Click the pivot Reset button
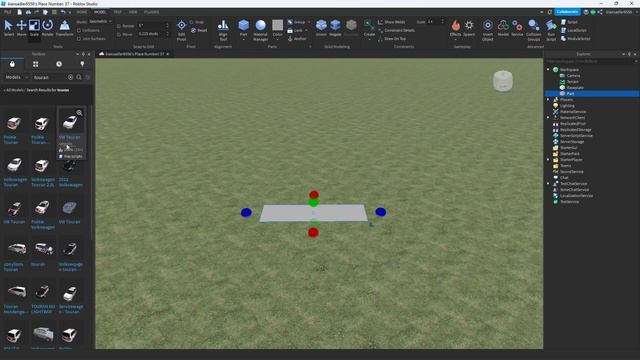This screenshot has width=640, height=360. (199, 30)
